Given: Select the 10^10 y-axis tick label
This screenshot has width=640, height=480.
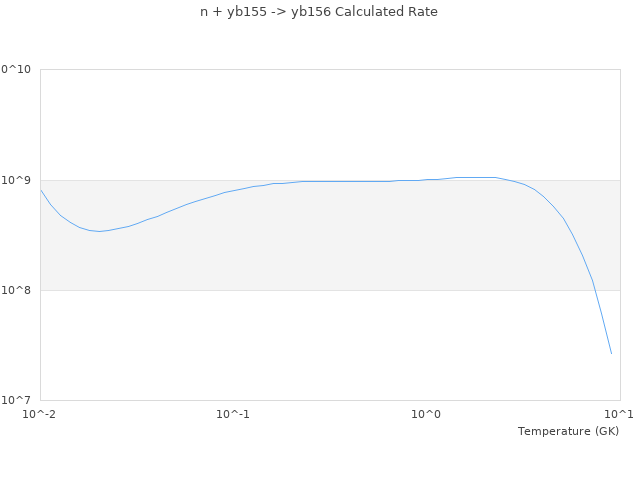Looking at the screenshot, I should pos(16,70).
